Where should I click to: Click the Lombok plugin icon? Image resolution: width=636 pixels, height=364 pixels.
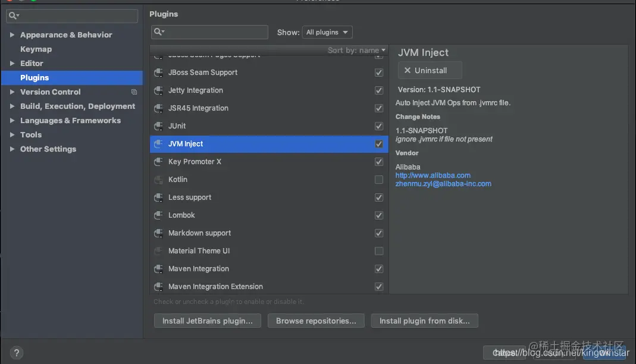(158, 215)
